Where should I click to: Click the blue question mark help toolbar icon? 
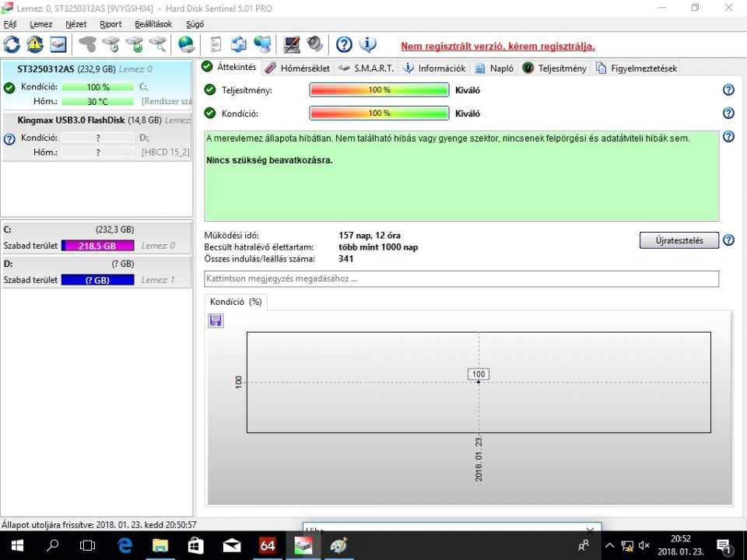pyautogui.click(x=344, y=45)
